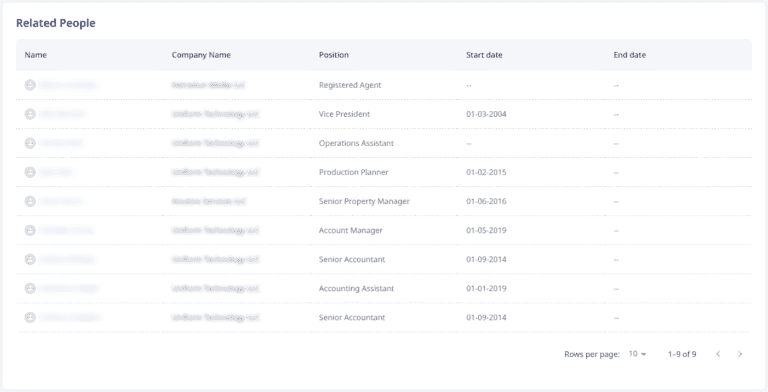Click the Start date column header

click(x=484, y=55)
